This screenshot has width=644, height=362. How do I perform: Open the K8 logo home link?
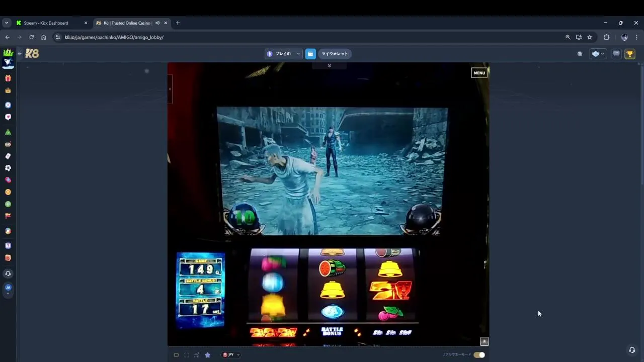click(x=32, y=53)
